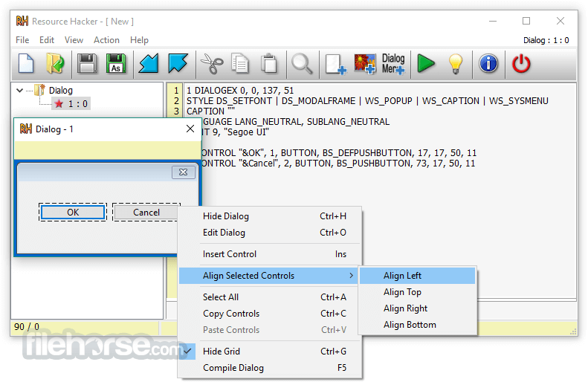
Task: Click the Save As floppy icon
Action: (x=116, y=63)
